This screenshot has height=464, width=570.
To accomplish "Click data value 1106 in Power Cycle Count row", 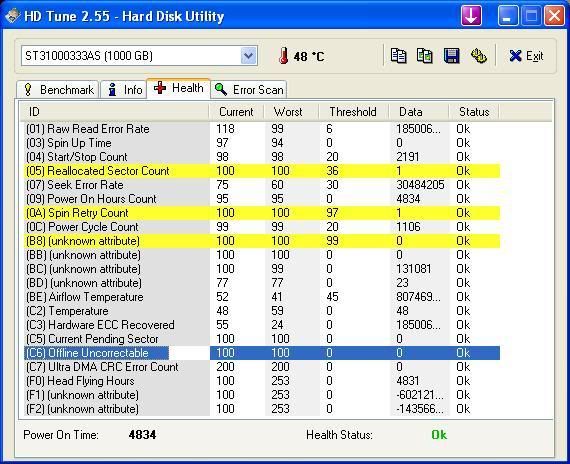I will [x=408, y=227].
